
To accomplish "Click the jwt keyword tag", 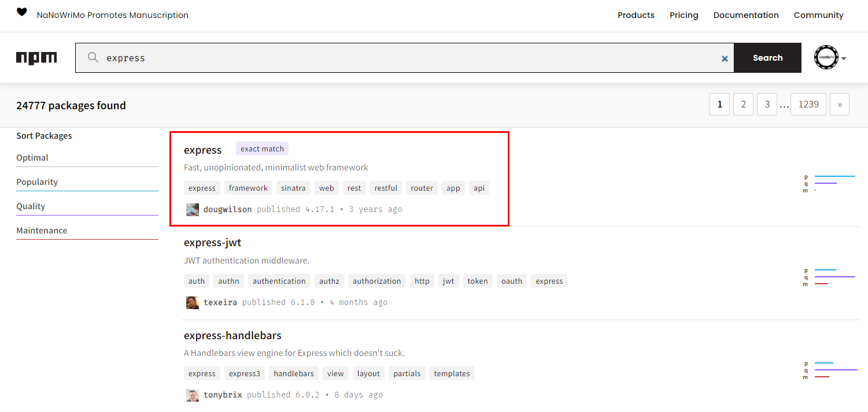I will (449, 281).
